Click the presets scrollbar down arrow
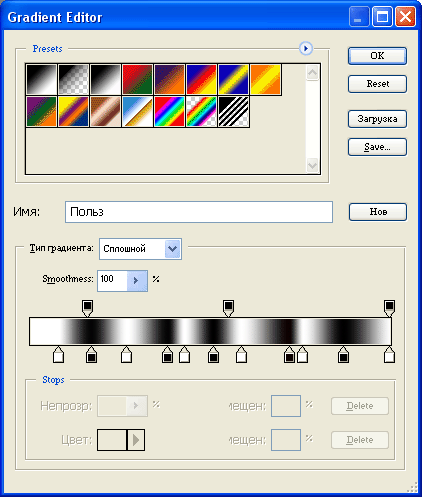The image size is (422, 497). [312, 165]
